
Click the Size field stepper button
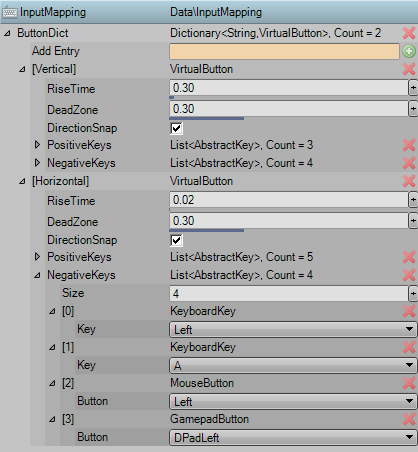pos(413,294)
